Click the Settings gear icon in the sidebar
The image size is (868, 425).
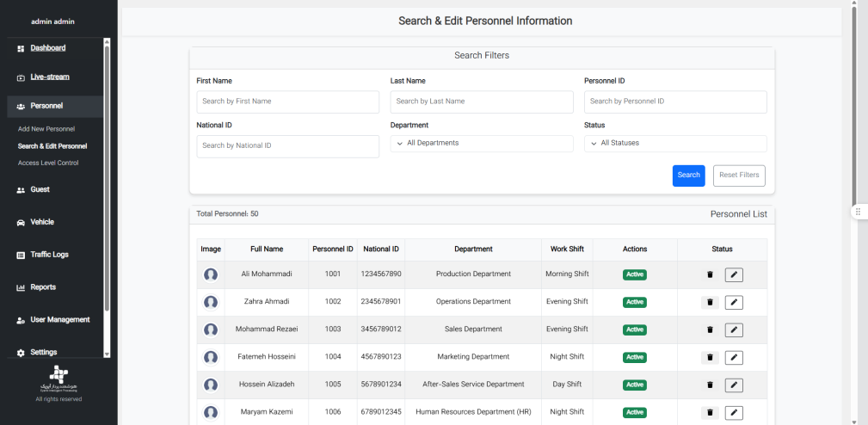click(x=21, y=353)
